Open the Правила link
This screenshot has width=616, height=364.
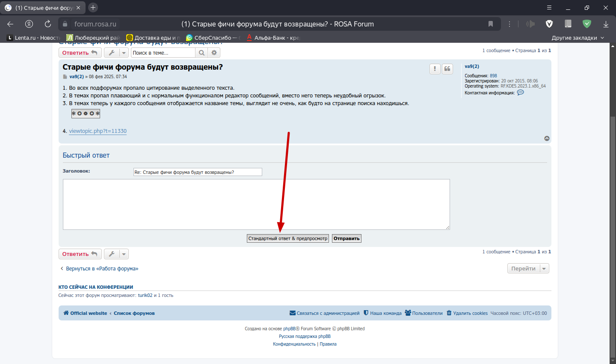[328, 344]
